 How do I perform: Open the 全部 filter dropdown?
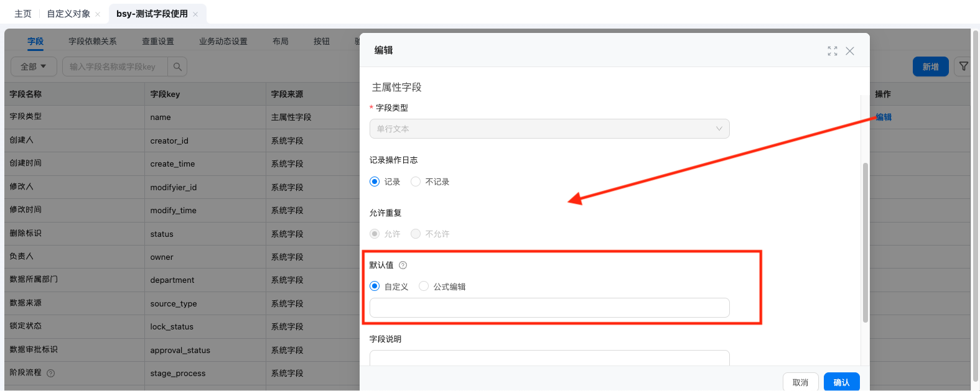pos(34,67)
